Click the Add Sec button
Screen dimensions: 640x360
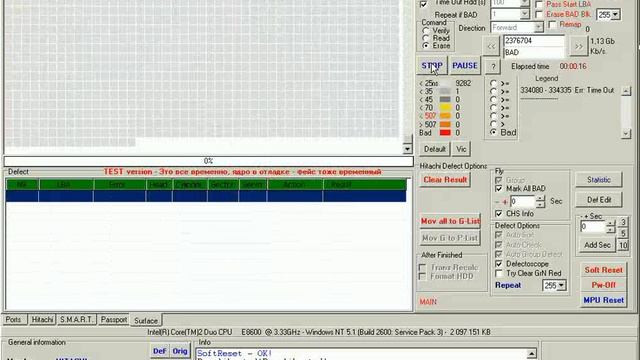[x=597, y=245]
